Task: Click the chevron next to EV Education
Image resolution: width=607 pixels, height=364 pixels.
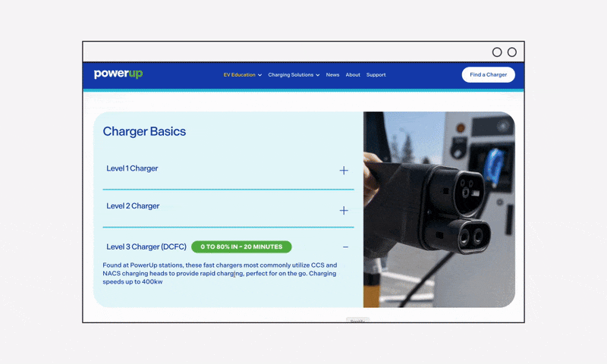Action: tap(260, 75)
